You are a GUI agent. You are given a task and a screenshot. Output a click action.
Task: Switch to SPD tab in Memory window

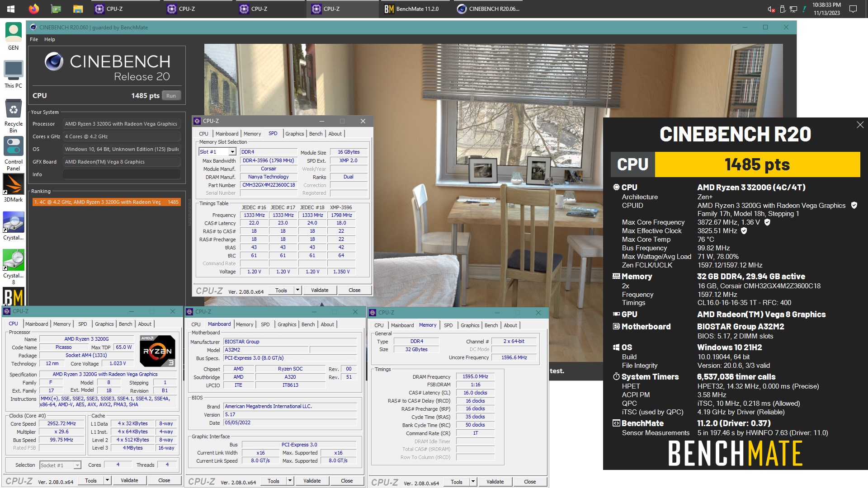(448, 325)
